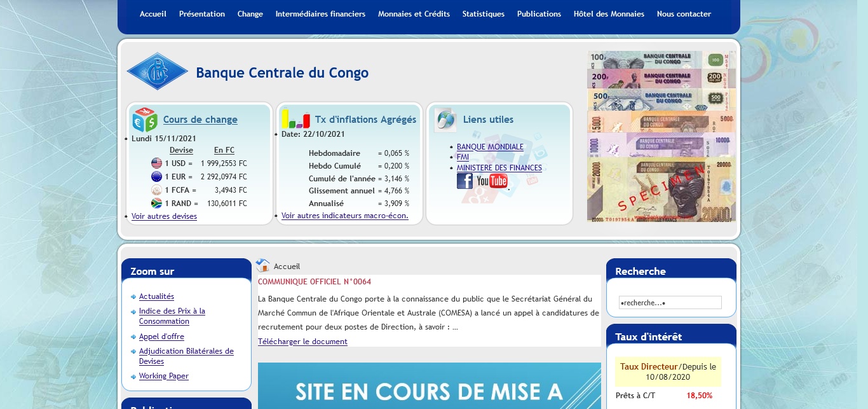Open the YouTube icon link

492,181
